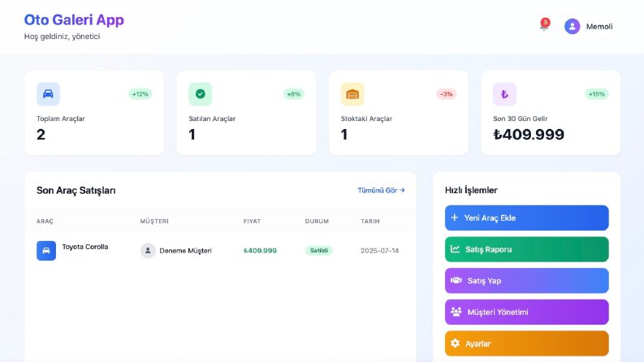The height and width of the screenshot is (362, 644).
Task: Click the car icon on Toplam Araçlar card
Action: pyautogui.click(x=48, y=94)
